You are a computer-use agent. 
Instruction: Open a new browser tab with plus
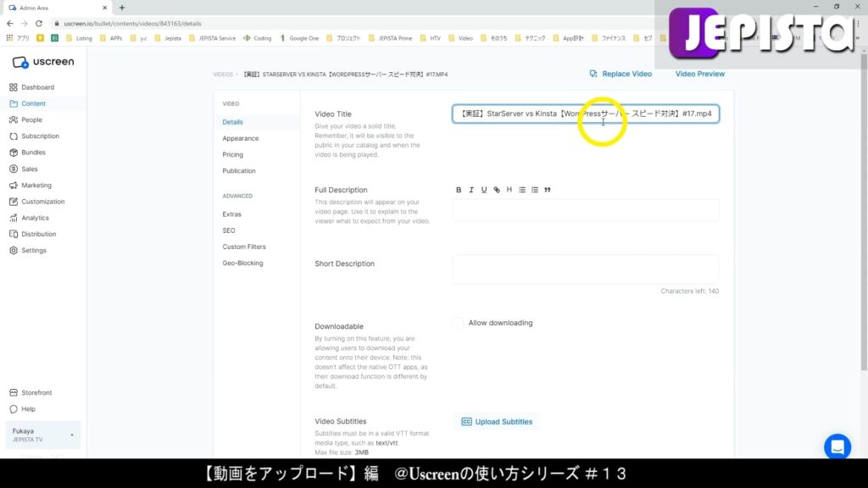coord(122,8)
